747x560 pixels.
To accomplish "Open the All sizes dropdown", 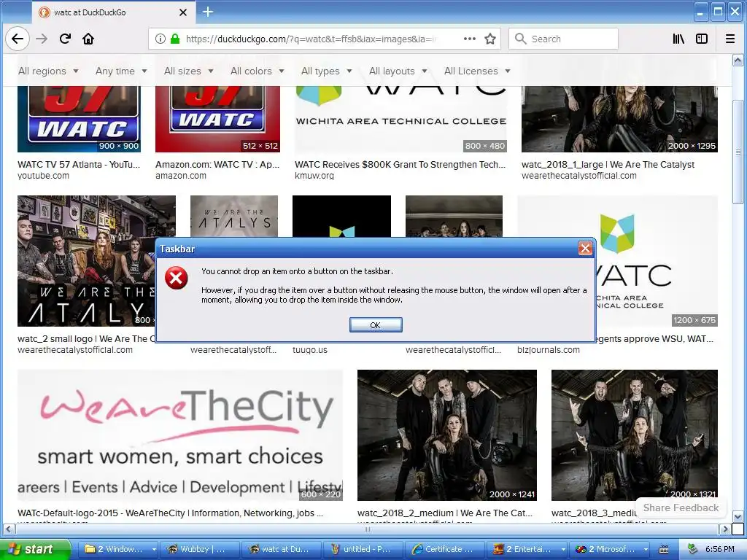I will click(x=189, y=71).
